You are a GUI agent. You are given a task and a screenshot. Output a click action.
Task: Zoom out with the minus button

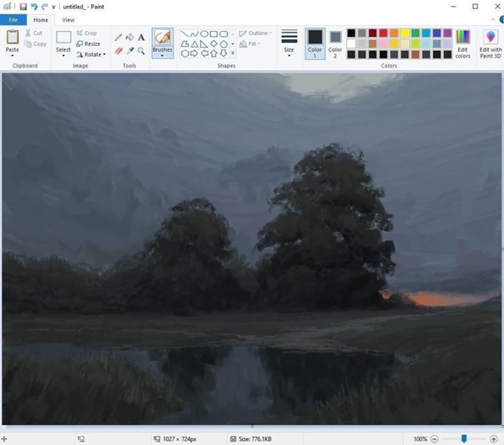pyautogui.click(x=434, y=439)
